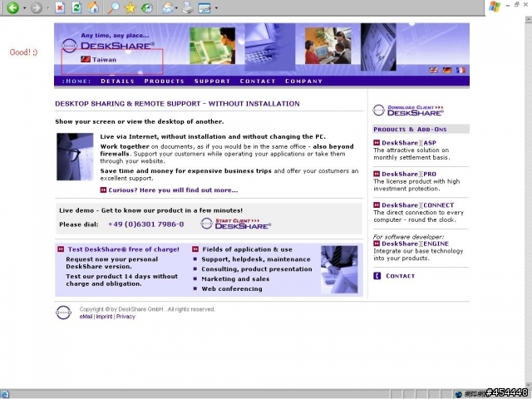Click the Download Client DeskShare button
The width and height of the screenshot is (532, 399).
(x=408, y=111)
